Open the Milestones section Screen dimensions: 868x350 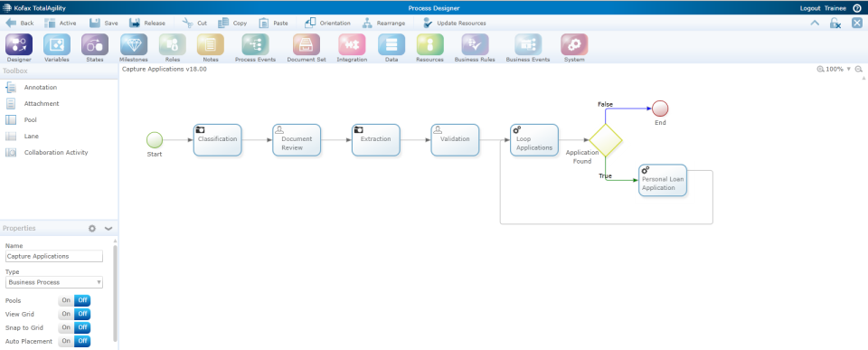pos(134,48)
